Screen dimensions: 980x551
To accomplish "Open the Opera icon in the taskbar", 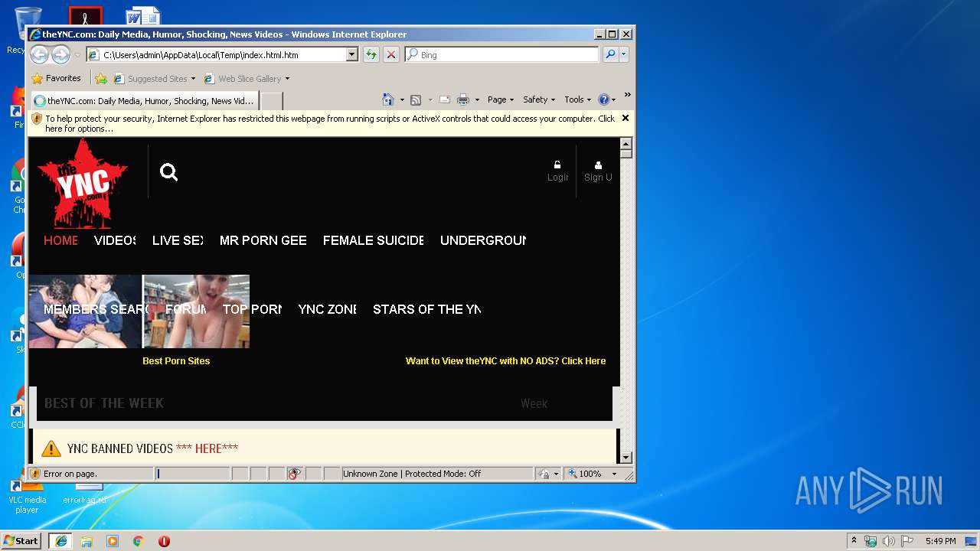I will pos(164,541).
